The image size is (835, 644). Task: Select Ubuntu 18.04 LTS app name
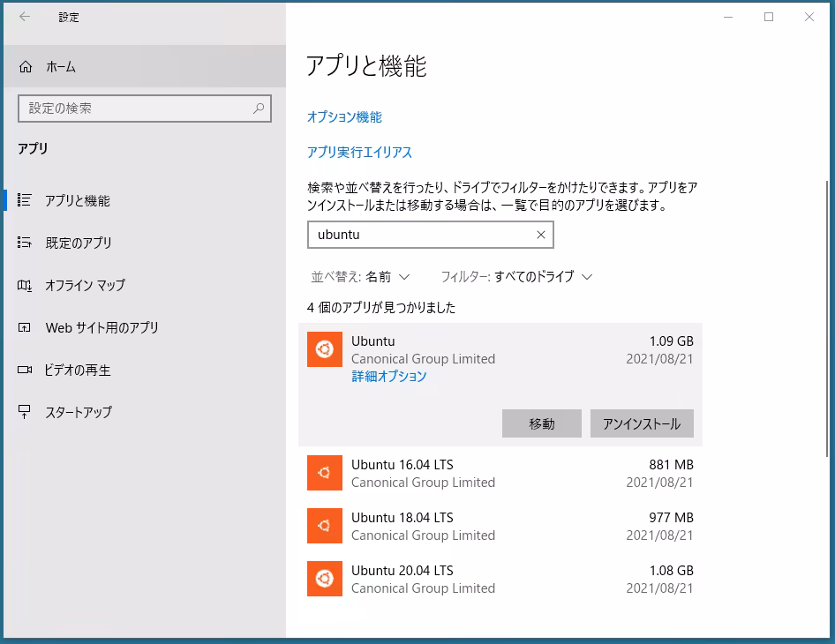pyautogui.click(x=402, y=517)
